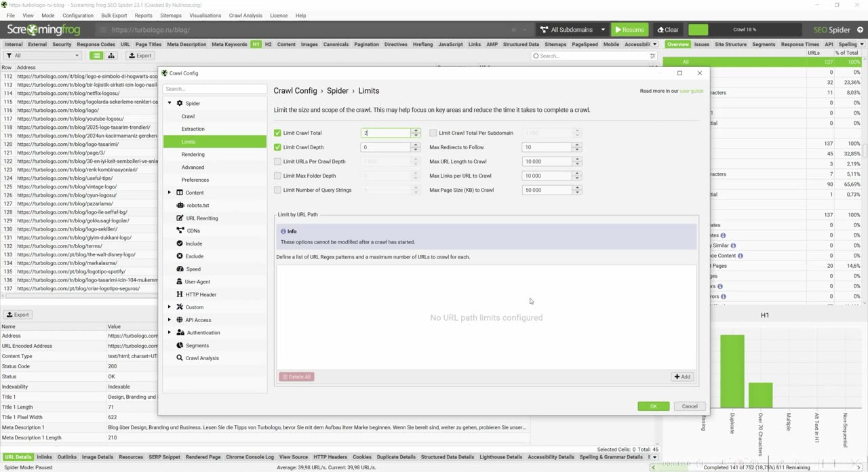Switch main window to tree view icon
The width and height of the screenshot is (868, 472).
[112, 56]
